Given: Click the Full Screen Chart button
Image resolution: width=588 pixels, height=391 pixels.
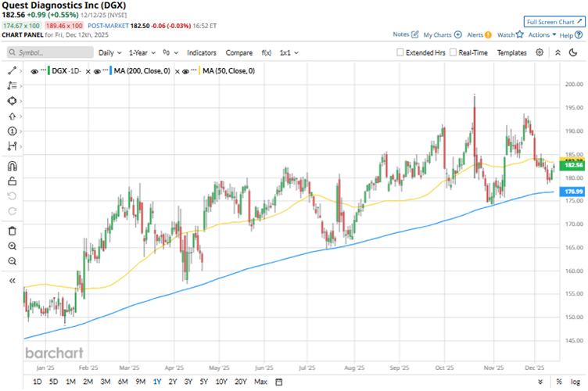Looking at the screenshot, I should pyautogui.click(x=554, y=22).
